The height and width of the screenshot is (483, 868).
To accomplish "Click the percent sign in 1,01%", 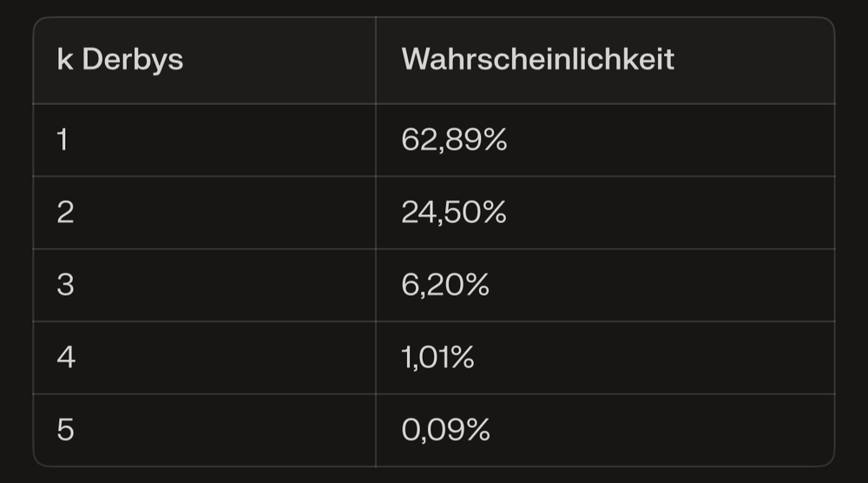I will [x=463, y=357].
